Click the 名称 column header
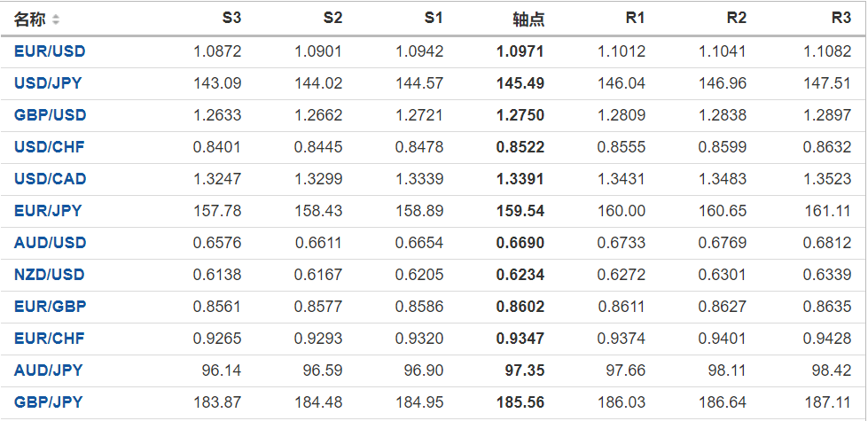This screenshot has height=421, width=868. coord(30,19)
